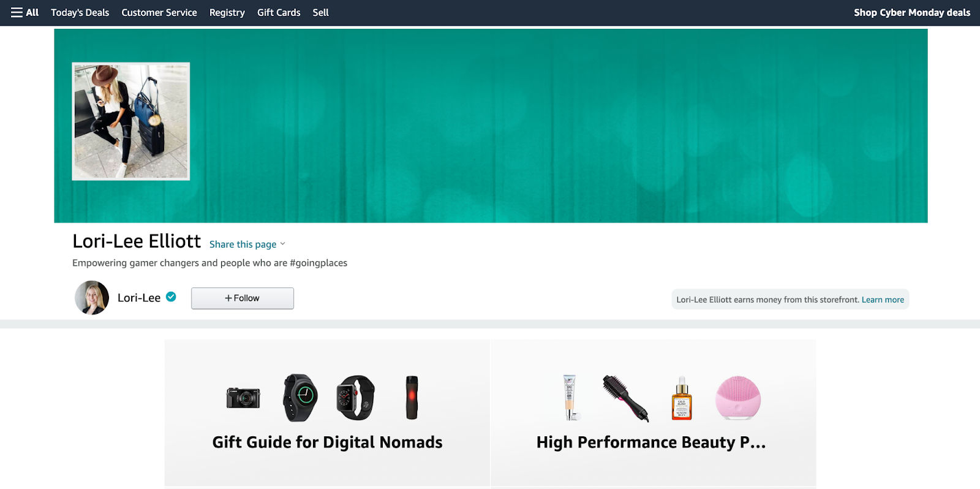
Task: Open Today's Deals
Action: pyautogui.click(x=80, y=12)
